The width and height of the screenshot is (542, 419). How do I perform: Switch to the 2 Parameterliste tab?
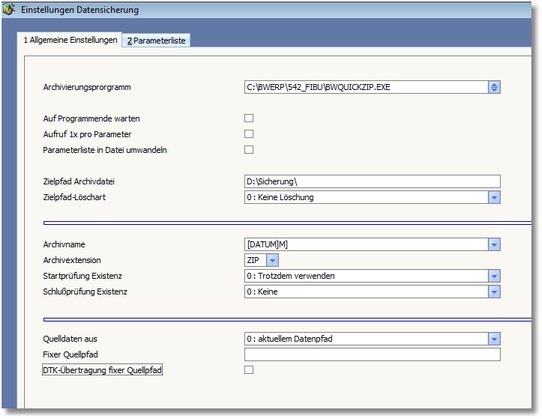coord(156,40)
